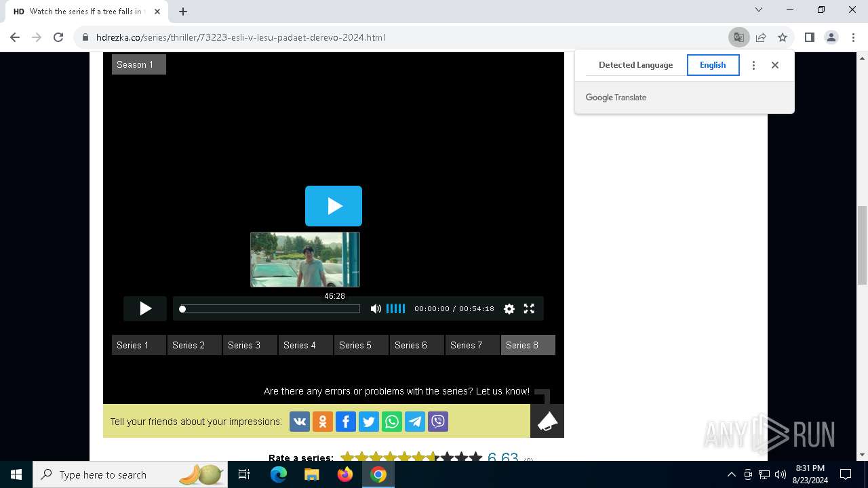Select Series 2 episode
Viewport: 868px width, 488px height.
coord(195,345)
